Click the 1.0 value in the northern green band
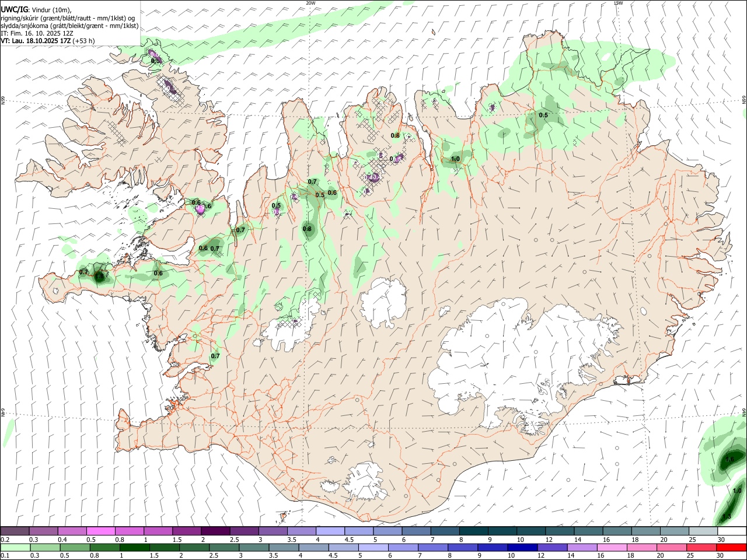Viewport: 747px width, 560px height. pyautogui.click(x=456, y=159)
